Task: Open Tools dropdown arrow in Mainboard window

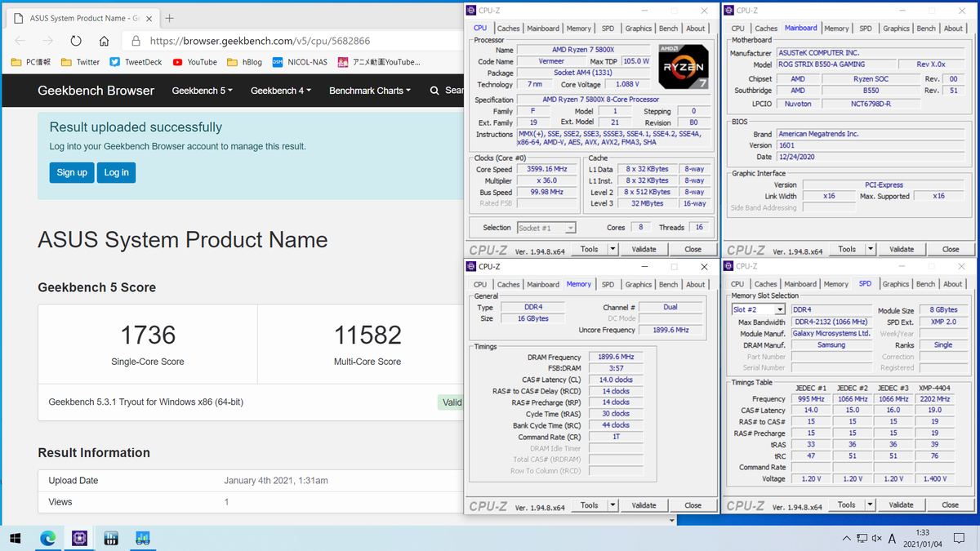Action: tap(870, 250)
